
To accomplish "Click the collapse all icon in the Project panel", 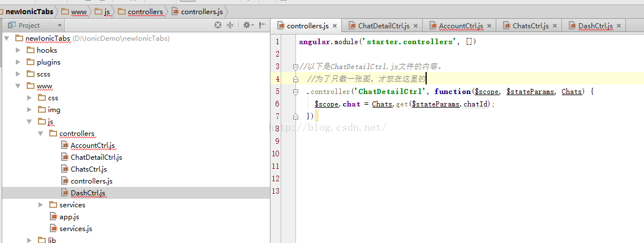I will (x=230, y=25).
